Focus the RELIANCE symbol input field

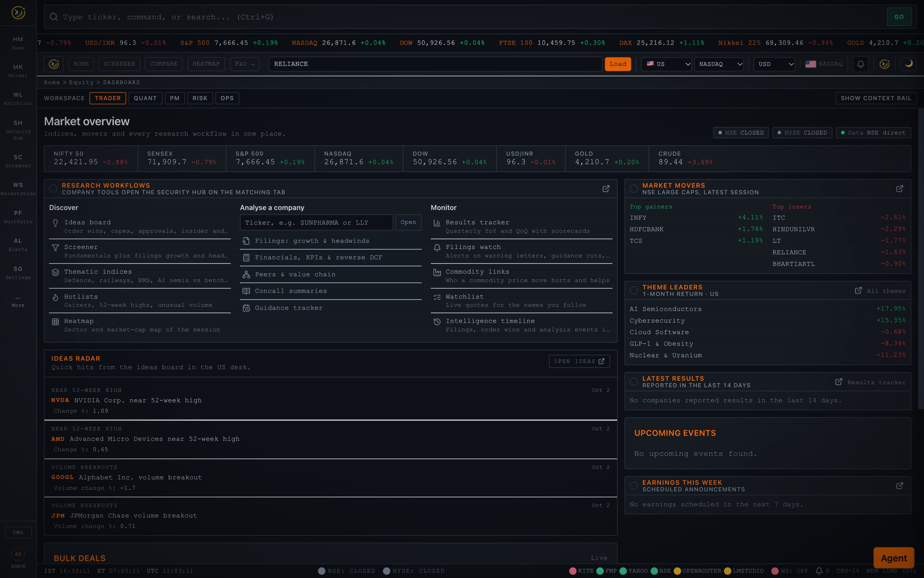pyautogui.click(x=435, y=64)
